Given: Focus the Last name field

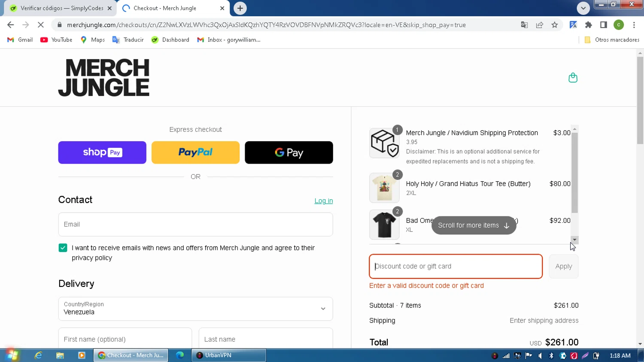Looking at the screenshot, I should [x=266, y=339].
